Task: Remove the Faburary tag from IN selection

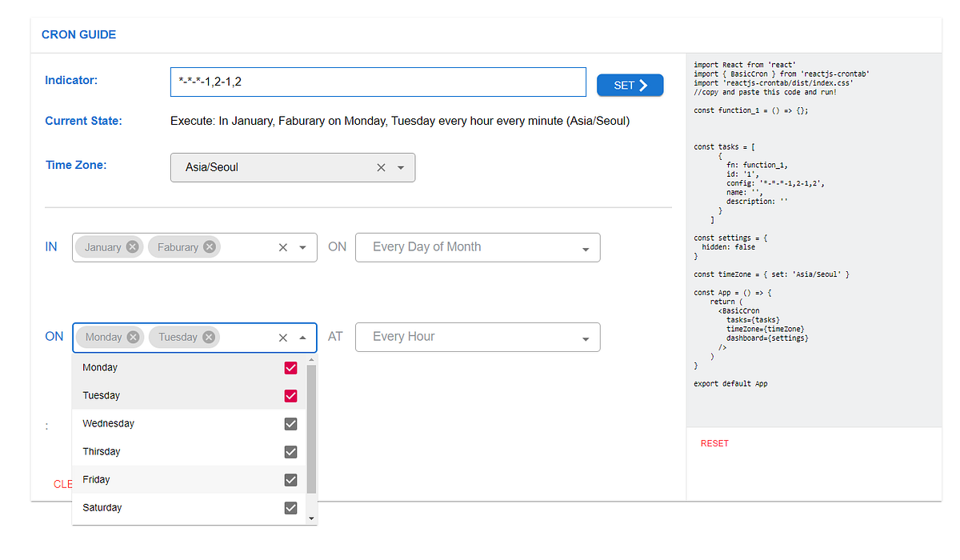Action: [209, 246]
